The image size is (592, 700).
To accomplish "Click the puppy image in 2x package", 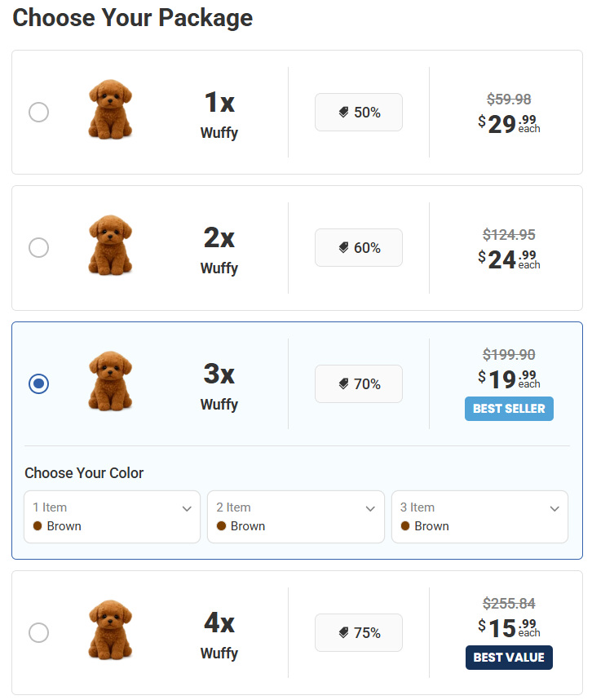I will click(110, 245).
